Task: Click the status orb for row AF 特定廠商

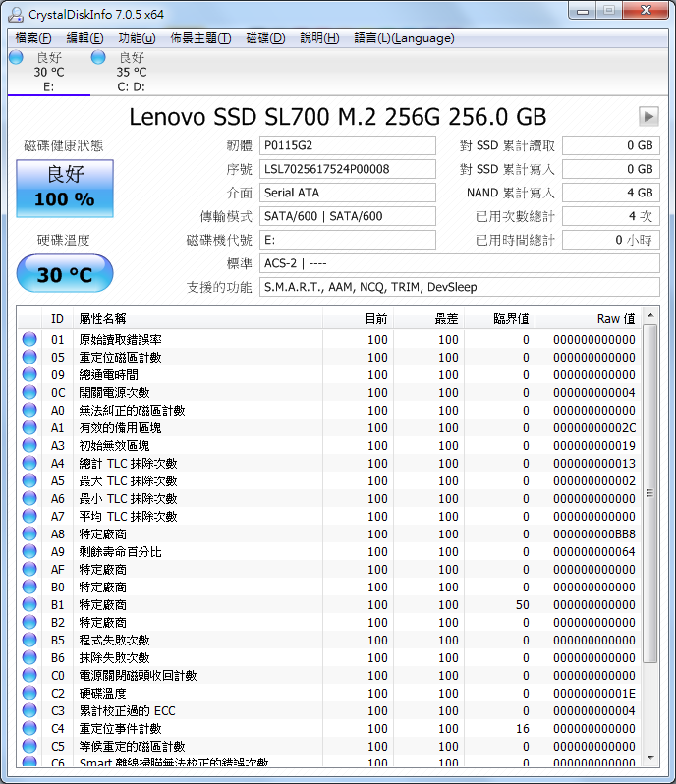Action: click(x=29, y=569)
